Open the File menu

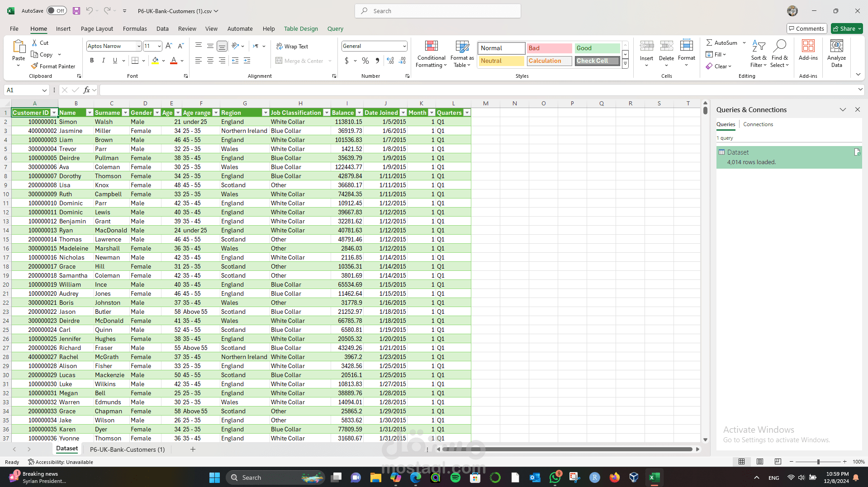(14, 28)
